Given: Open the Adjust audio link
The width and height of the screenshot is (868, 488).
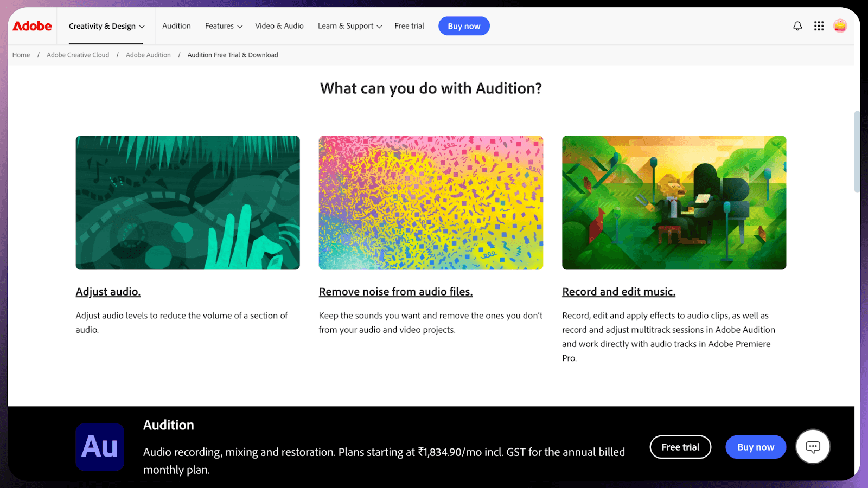Looking at the screenshot, I should [108, 292].
